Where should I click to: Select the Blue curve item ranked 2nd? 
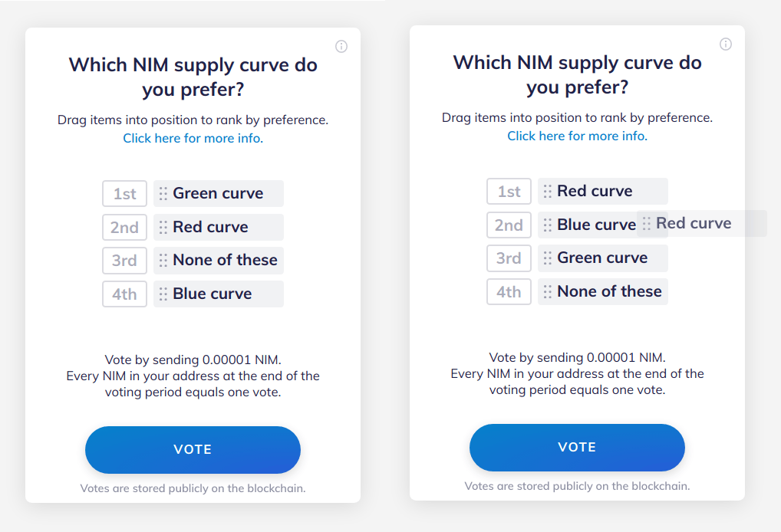[x=595, y=225]
